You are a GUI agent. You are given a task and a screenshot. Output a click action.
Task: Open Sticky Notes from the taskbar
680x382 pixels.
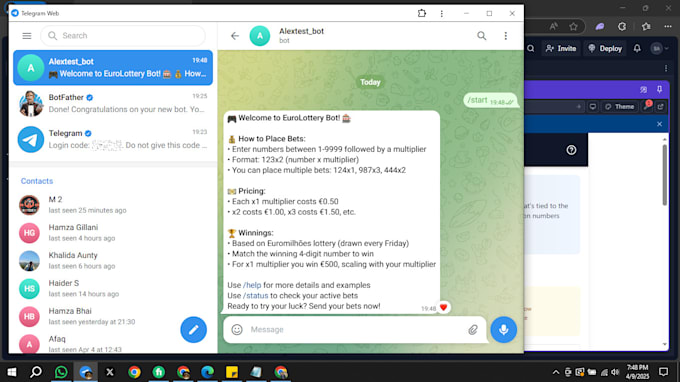coord(232,372)
